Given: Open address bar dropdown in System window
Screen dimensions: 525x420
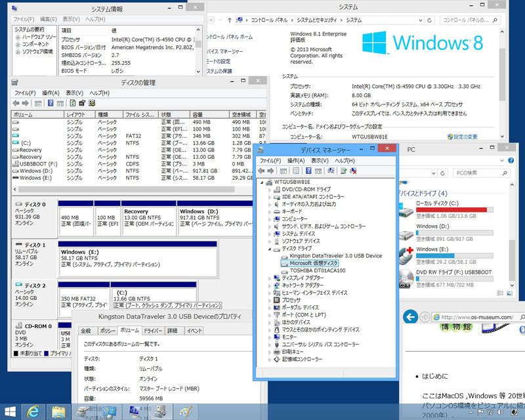Looking at the screenshot, I should [421, 20].
